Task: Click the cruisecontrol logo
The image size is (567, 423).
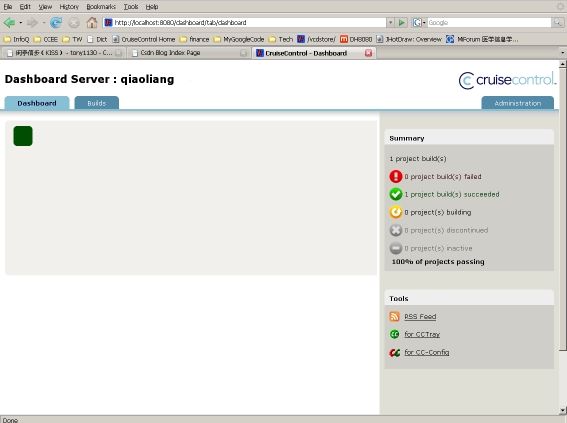Action: (x=507, y=80)
